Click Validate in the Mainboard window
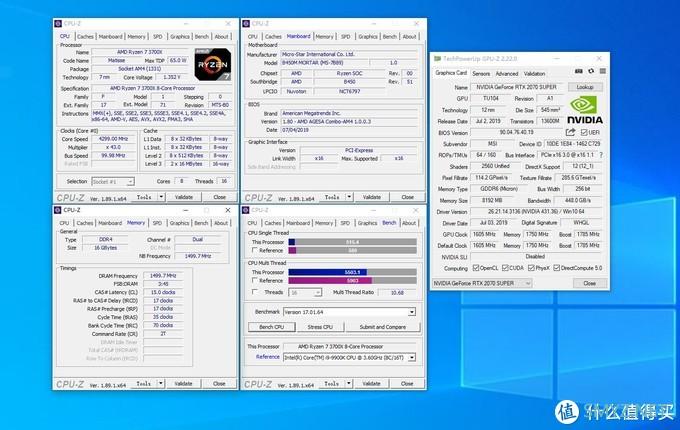Viewport: 680px width, 430px height. click(372, 197)
